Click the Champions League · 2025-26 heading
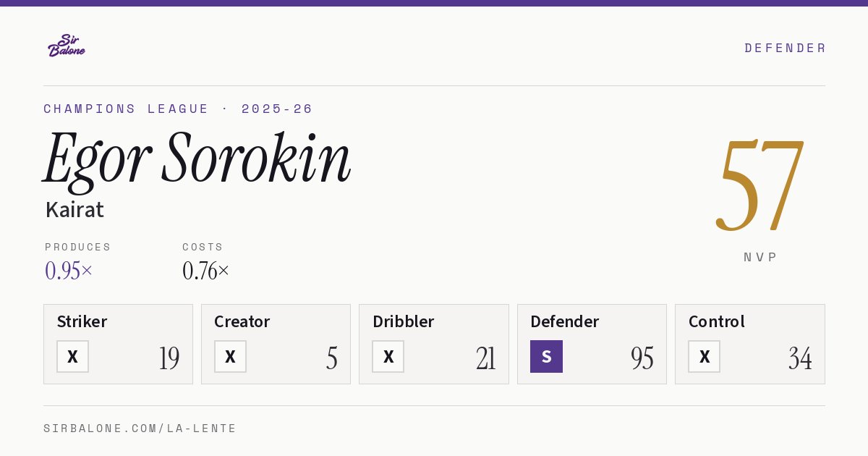The width and height of the screenshot is (868, 456). click(x=178, y=109)
